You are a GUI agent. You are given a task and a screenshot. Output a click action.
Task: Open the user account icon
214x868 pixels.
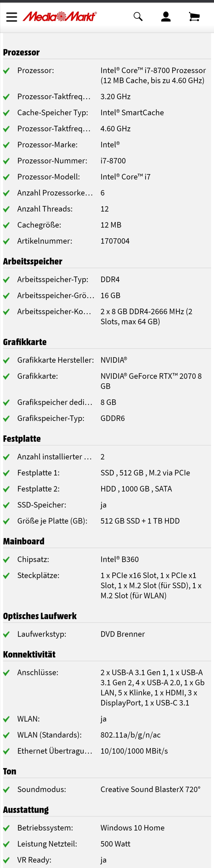point(165,16)
